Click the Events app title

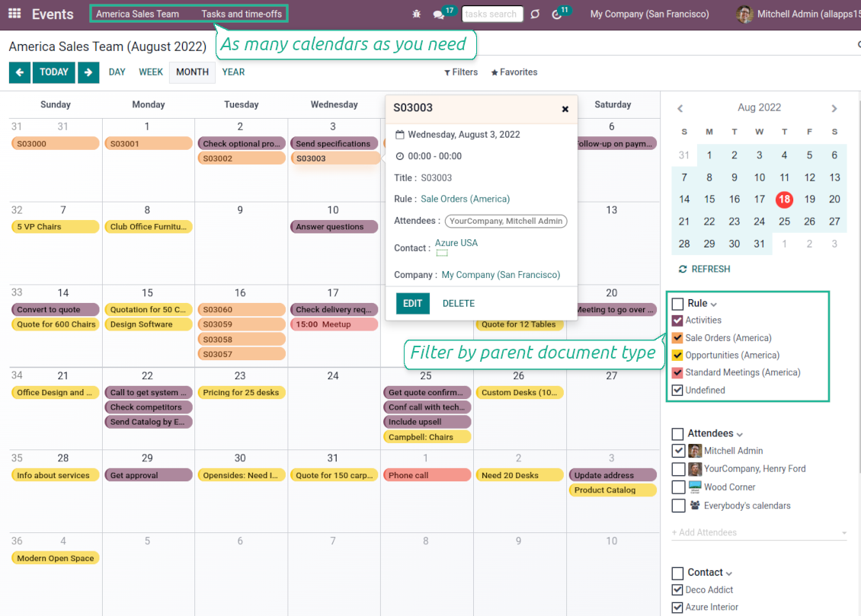(x=53, y=14)
